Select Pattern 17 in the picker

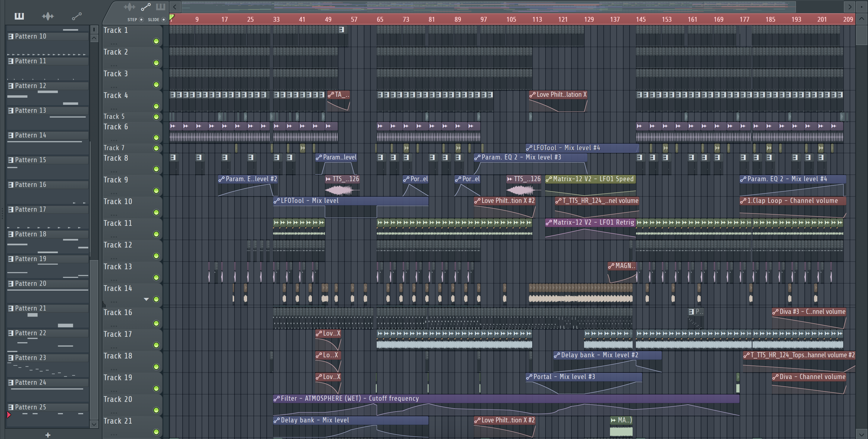[48, 209]
